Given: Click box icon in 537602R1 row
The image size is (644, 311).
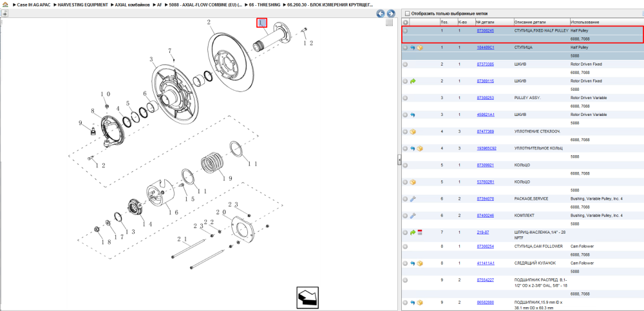Looking at the screenshot, I should point(413,182).
